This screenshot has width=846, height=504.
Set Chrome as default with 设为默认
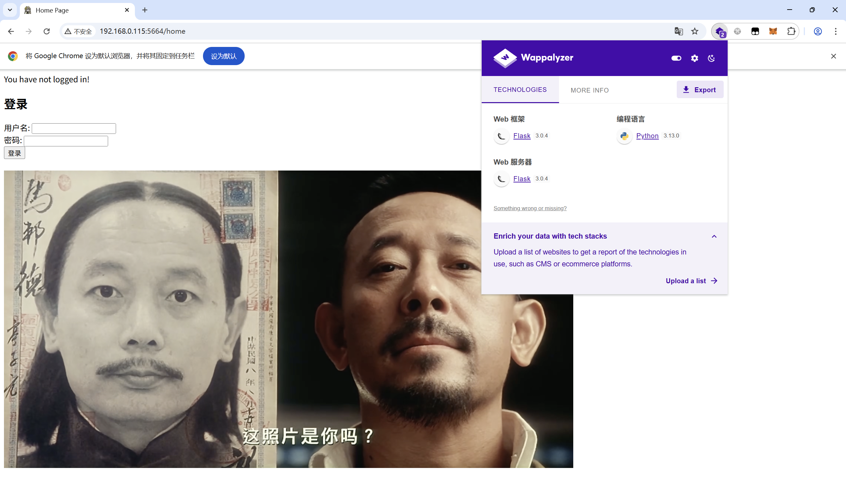[223, 56]
